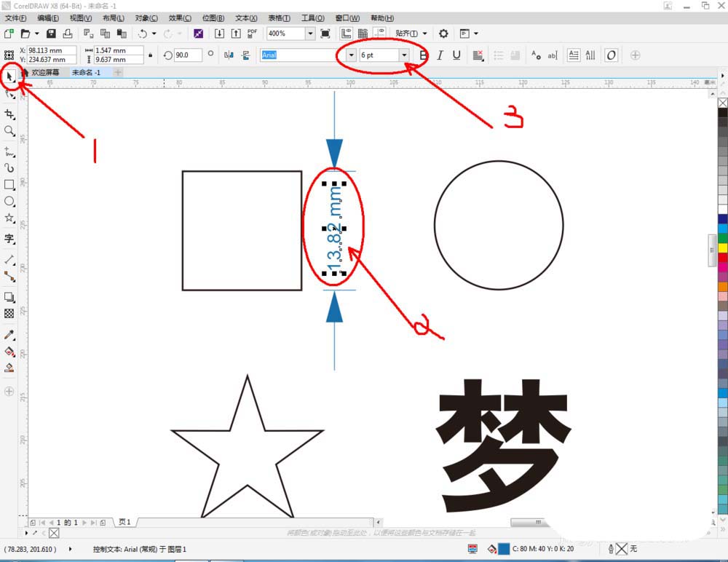
Task: Click the Paste icon in toolbar
Action: (122, 33)
